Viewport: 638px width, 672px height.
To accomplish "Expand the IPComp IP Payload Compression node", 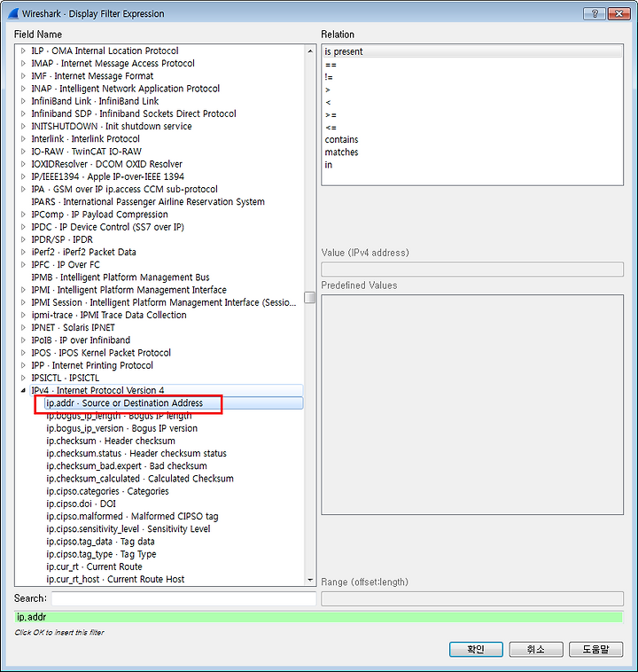I will pyautogui.click(x=23, y=215).
